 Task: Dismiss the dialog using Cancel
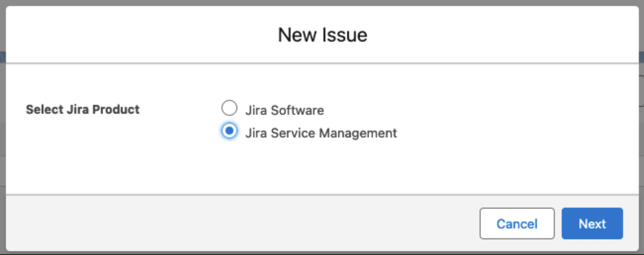click(x=517, y=223)
